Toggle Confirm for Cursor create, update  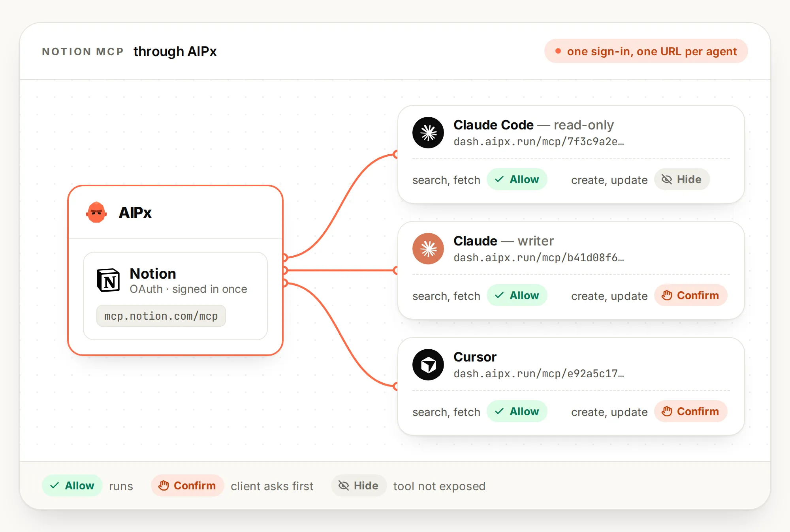(x=690, y=412)
